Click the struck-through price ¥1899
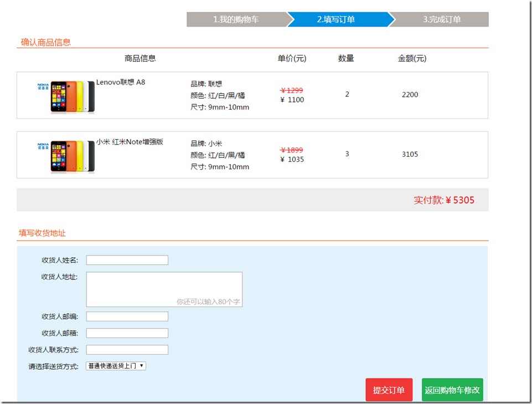This screenshot has width=532, height=404. pyautogui.click(x=292, y=150)
